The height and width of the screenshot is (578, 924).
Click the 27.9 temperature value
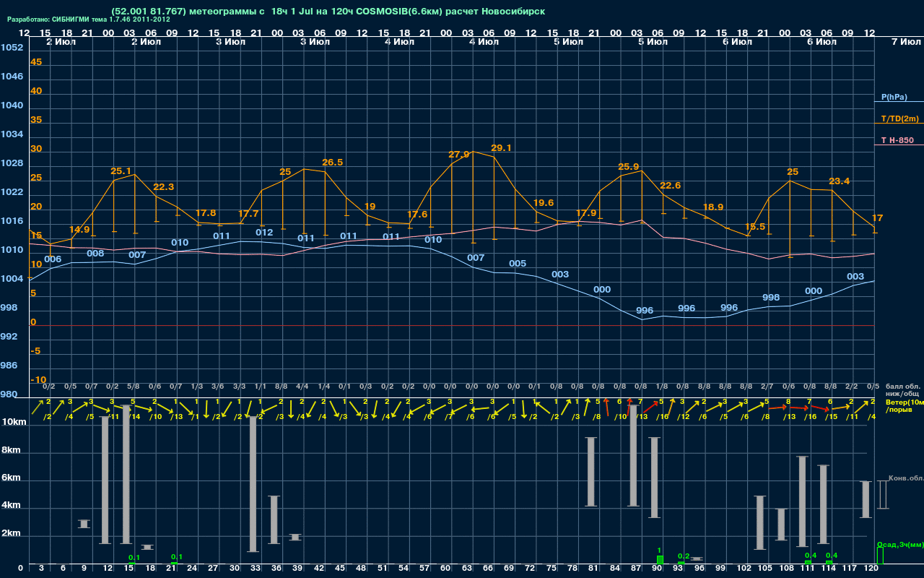459,155
